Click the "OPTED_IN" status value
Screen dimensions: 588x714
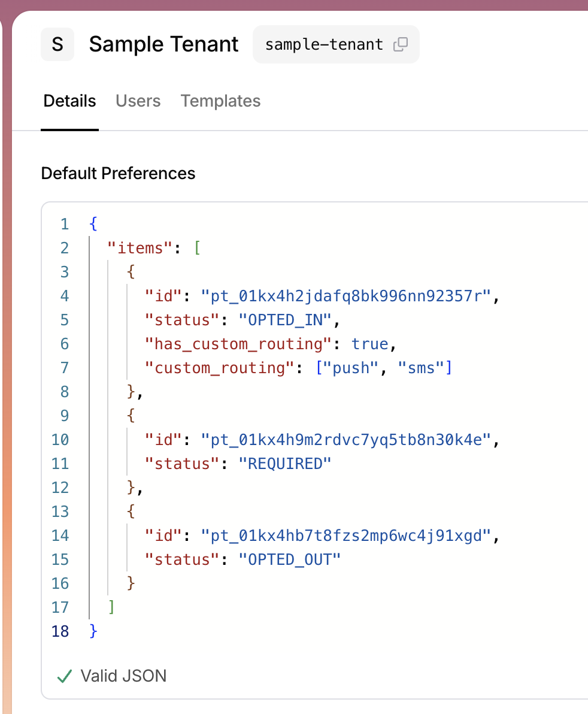(x=285, y=320)
